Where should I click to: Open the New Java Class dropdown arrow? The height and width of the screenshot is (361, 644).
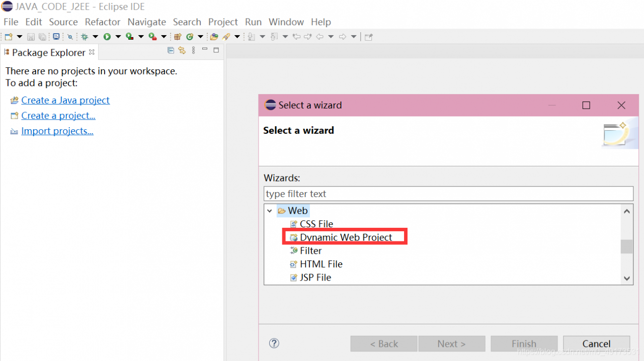click(x=200, y=37)
